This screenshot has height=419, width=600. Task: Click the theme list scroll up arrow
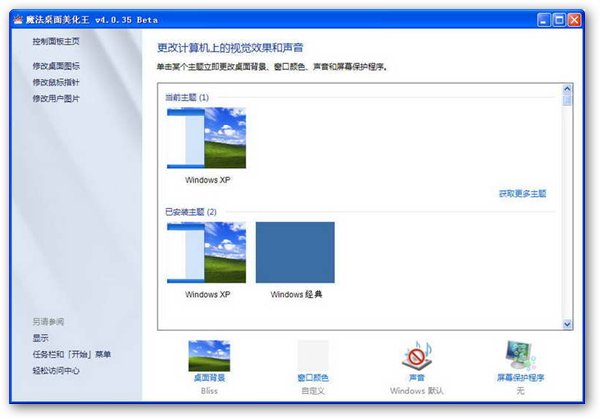pyautogui.click(x=567, y=89)
